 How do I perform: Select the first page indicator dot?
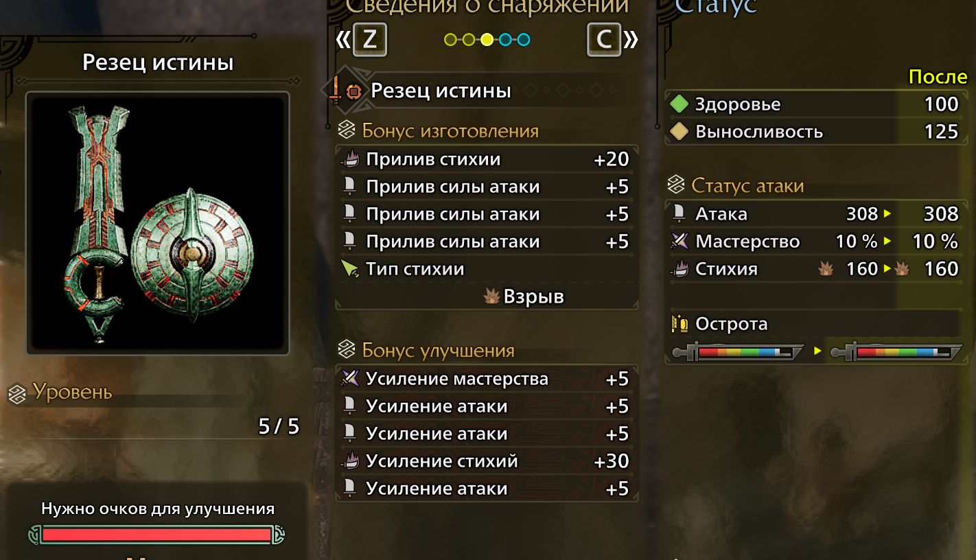click(x=450, y=40)
